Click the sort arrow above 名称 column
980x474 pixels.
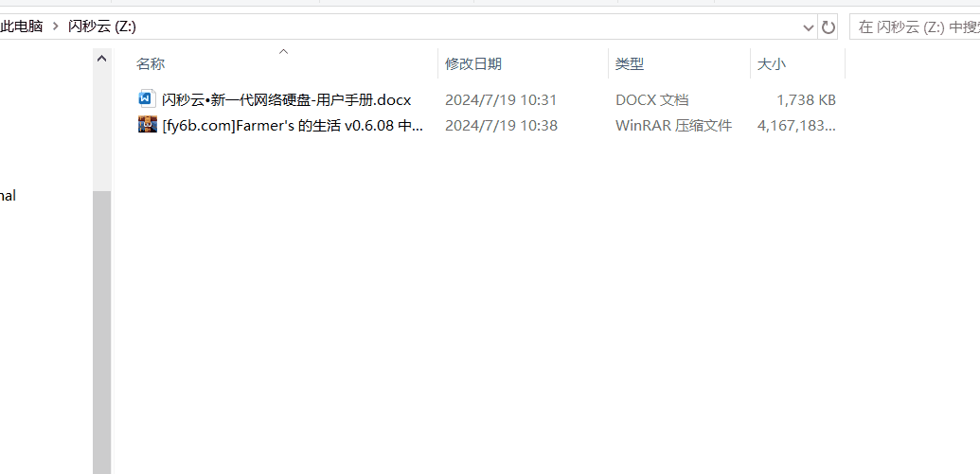point(283,51)
